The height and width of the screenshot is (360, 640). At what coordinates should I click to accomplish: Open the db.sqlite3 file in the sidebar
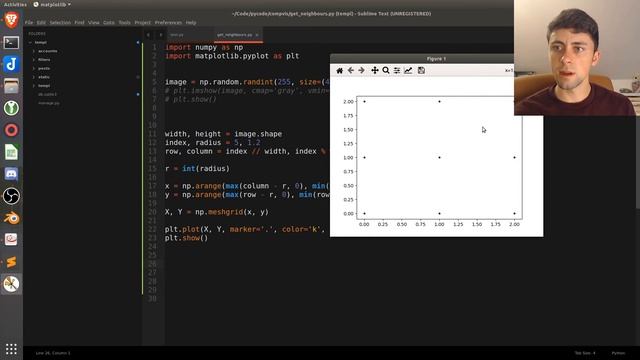tap(47, 94)
